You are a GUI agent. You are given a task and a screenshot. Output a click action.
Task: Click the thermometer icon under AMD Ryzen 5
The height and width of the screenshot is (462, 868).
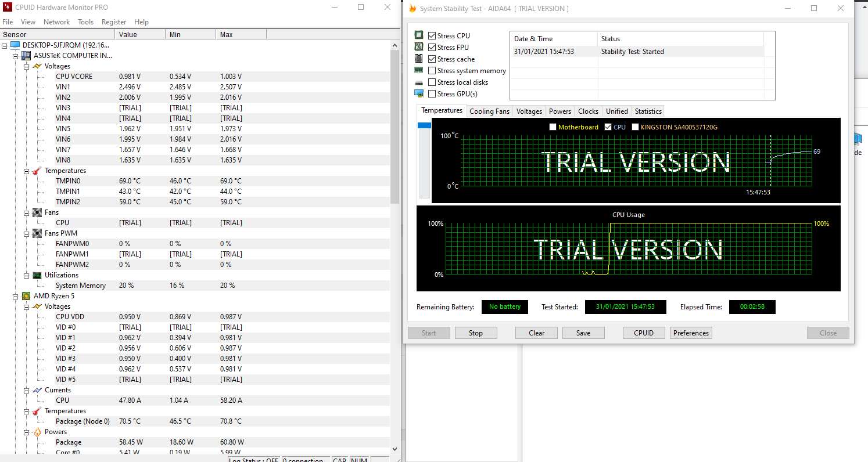click(37, 411)
